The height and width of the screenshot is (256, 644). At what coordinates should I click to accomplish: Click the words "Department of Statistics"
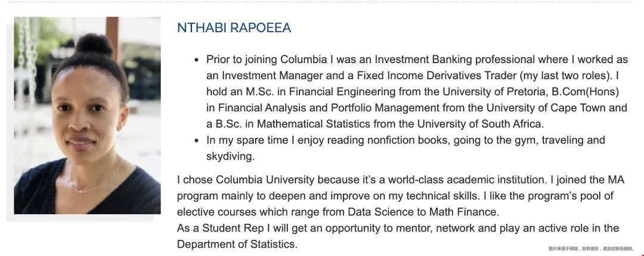[x=236, y=245]
